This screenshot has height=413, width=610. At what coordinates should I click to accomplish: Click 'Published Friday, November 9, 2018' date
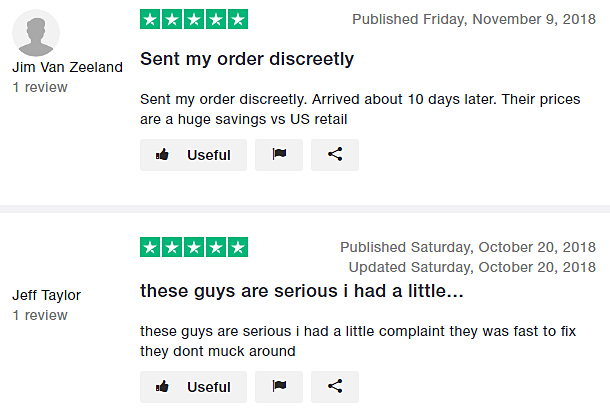474,19
